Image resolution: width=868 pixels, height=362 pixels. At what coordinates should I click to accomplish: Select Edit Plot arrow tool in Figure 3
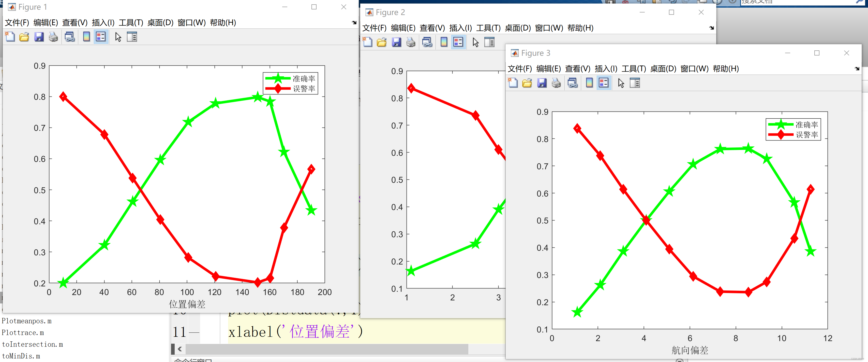(621, 83)
